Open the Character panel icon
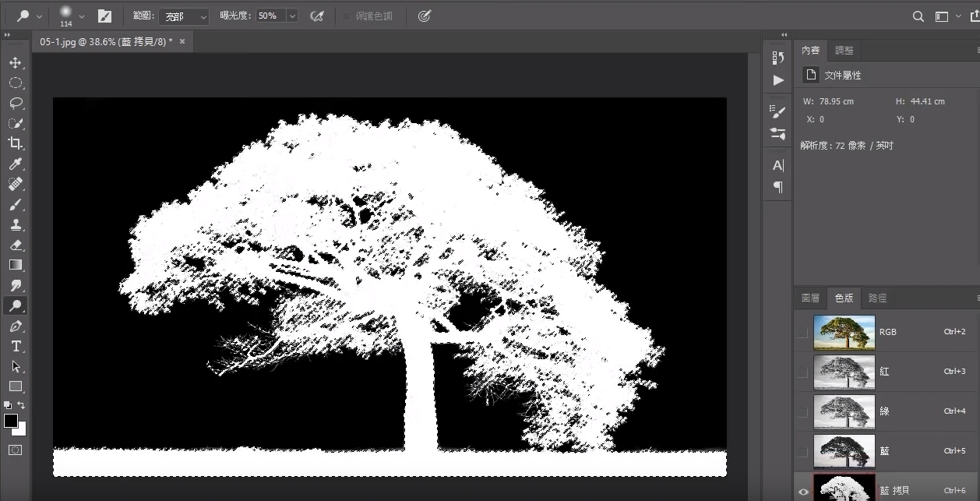The image size is (980, 501). tap(777, 164)
